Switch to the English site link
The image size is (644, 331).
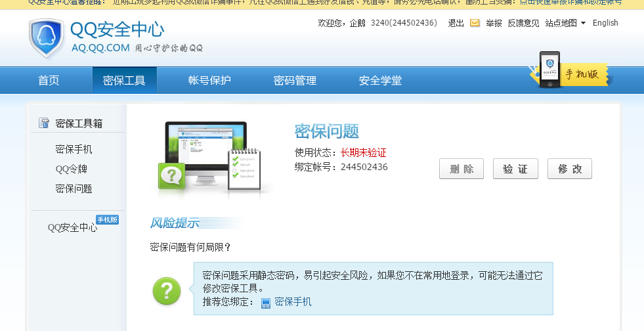click(605, 23)
